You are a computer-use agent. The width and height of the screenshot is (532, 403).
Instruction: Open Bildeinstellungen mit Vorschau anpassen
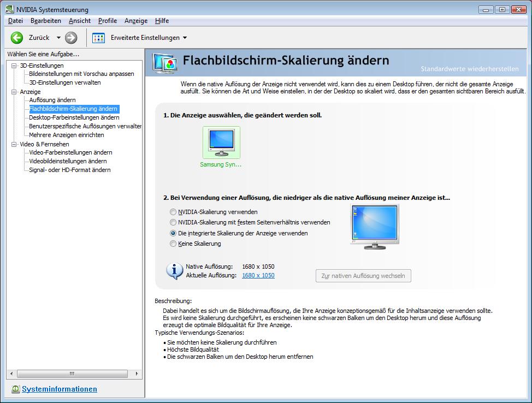click(81, 74)
